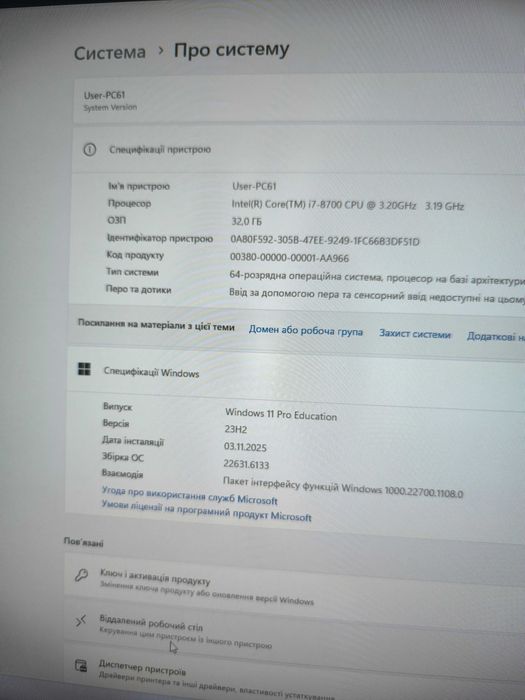
Task: Click the ОЗП label
Action: (117, 220)
